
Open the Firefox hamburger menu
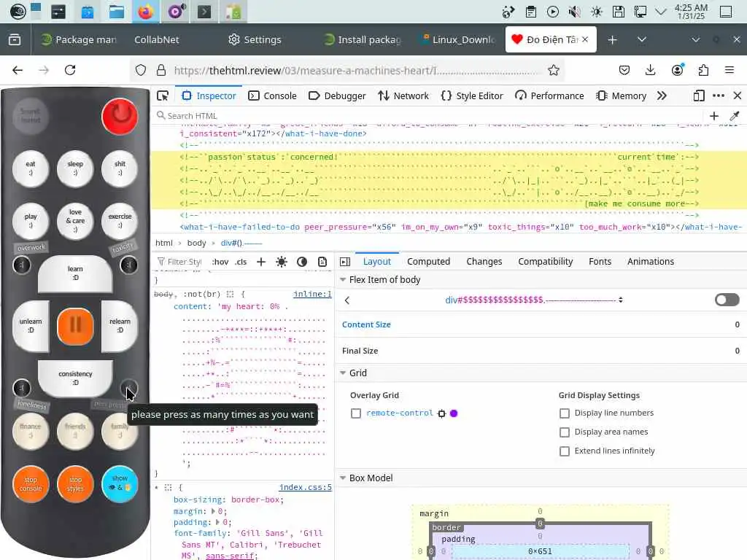729,71
